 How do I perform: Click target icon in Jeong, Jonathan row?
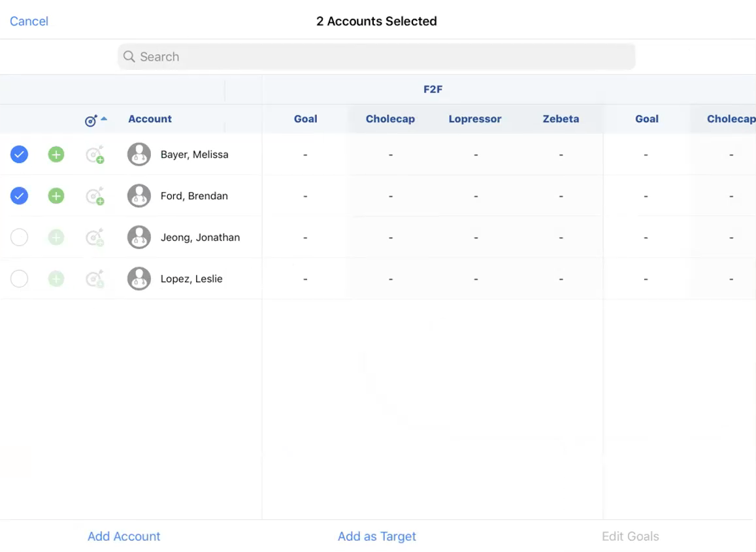point(95,238)
